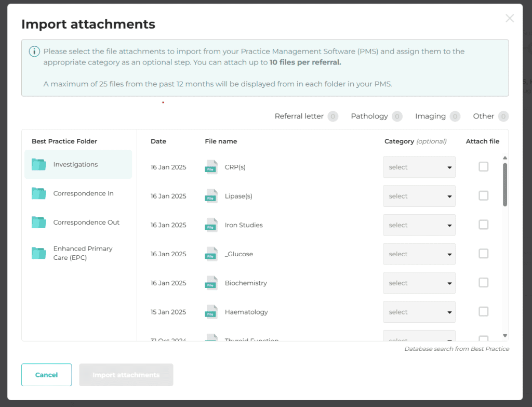
Task: Tick the attach checkbox for _Glucose
Action: (483, 254)
